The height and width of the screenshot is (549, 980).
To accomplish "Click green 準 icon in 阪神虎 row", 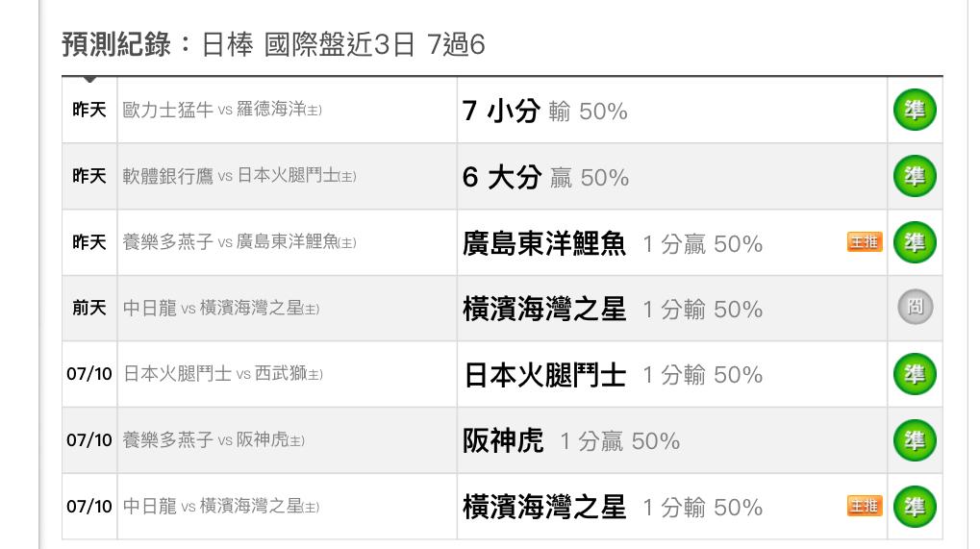I will (x=915, y=440).
